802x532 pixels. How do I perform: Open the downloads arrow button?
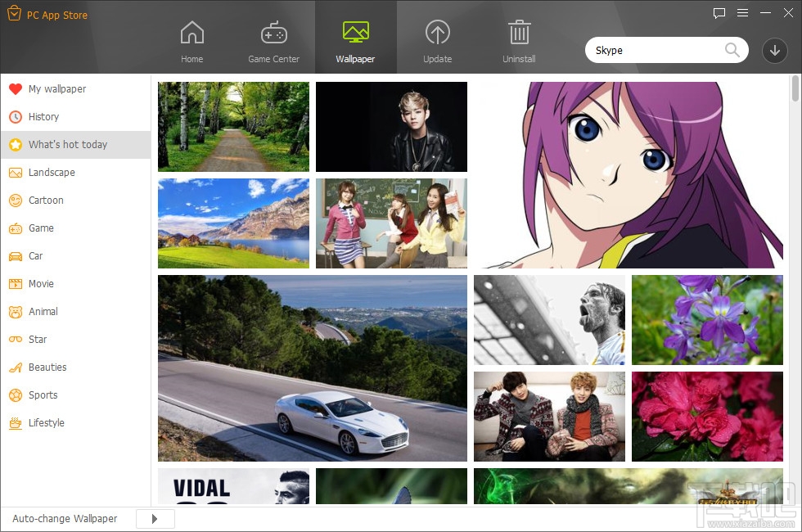tap(774, 50)
